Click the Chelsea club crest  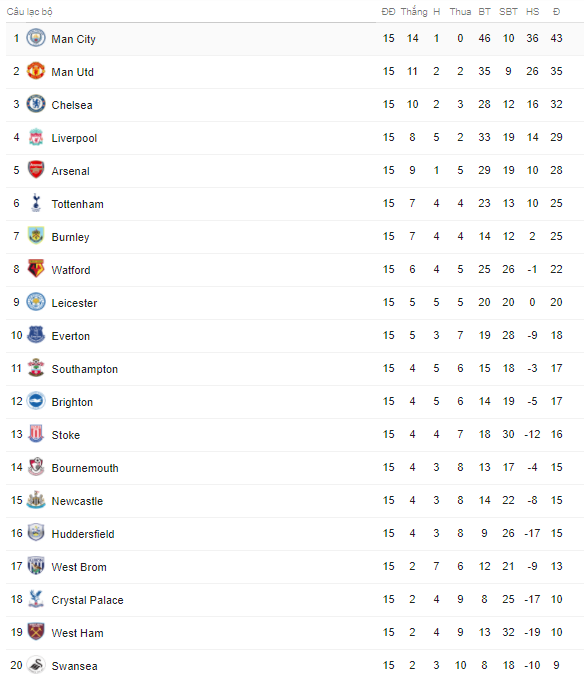coord(36,104)
